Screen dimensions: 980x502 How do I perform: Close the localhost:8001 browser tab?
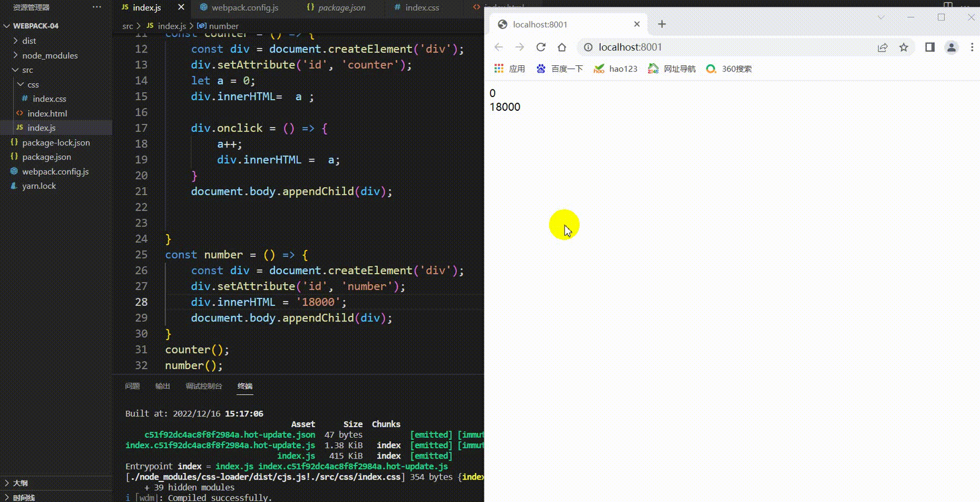(x=636, y=24)
